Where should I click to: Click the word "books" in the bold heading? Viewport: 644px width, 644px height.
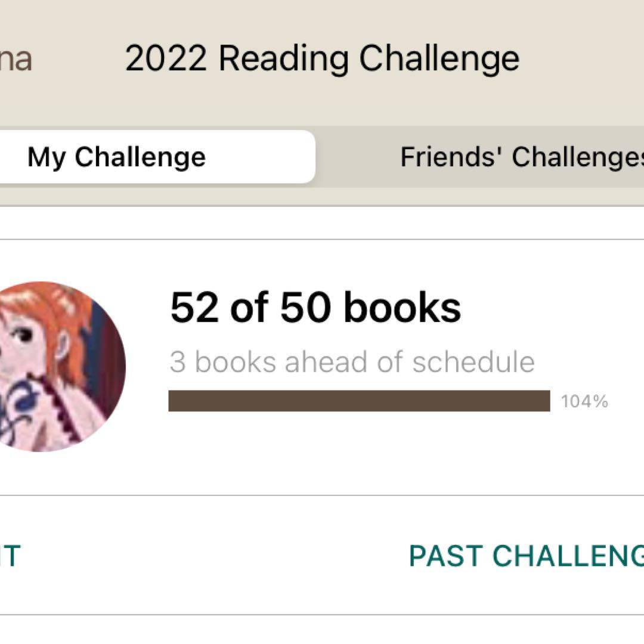[x=402, y=308]
